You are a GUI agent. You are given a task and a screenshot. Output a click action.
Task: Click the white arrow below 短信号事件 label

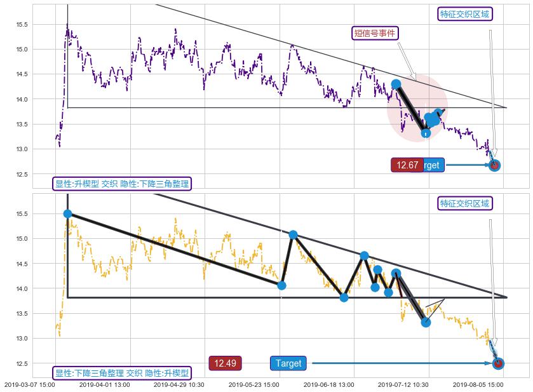click(x=407, y=61)
